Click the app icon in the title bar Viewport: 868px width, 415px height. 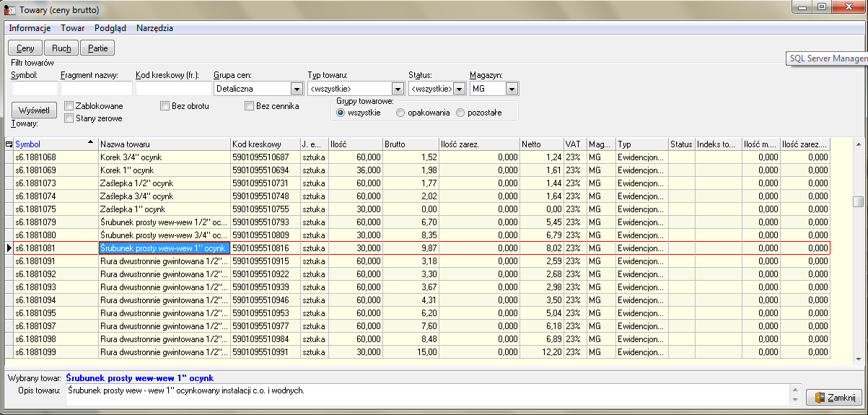pyautogui.click(x=11, y=10)
